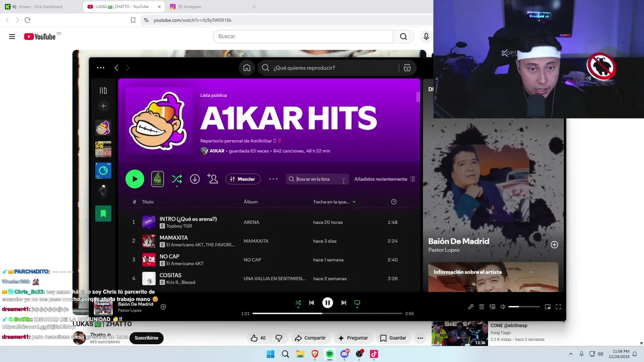Select the song COSITAS
The image size is (644, 362).
click(170, 276)
